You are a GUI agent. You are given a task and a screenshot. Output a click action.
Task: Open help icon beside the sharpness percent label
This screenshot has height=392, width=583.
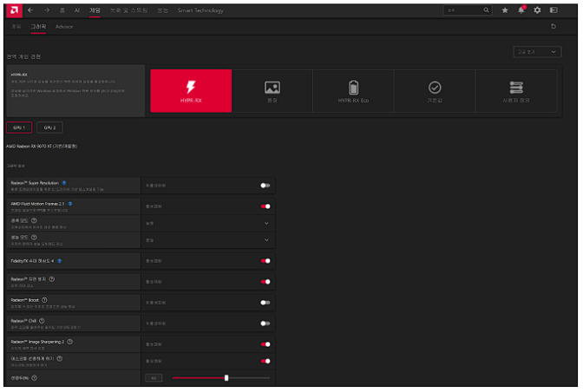[x=34, y=377]
